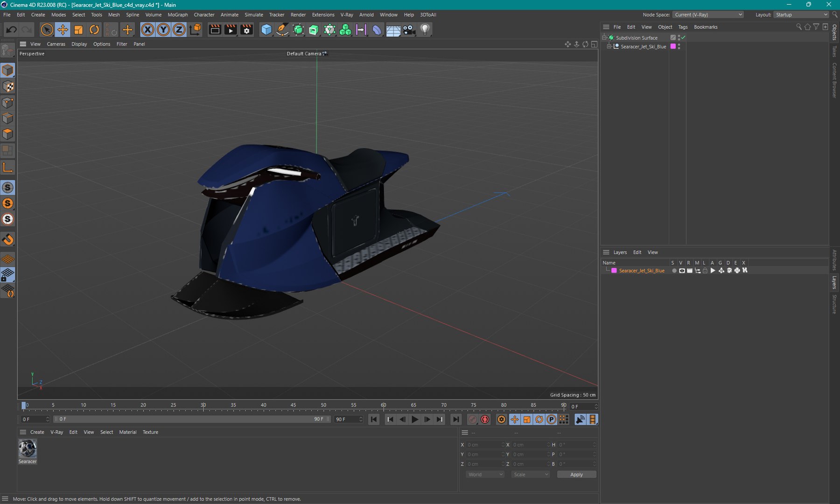Click Subdivision Surface layer color square

[x=673, y=38]
